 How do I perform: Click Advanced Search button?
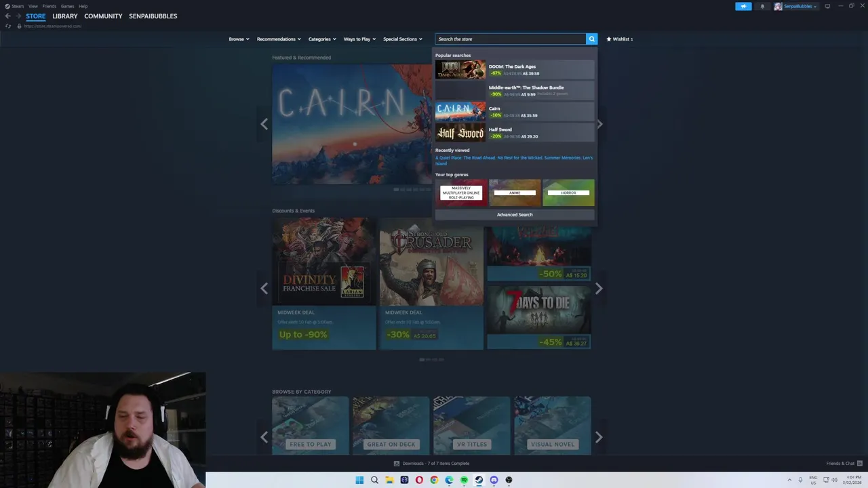515,215
